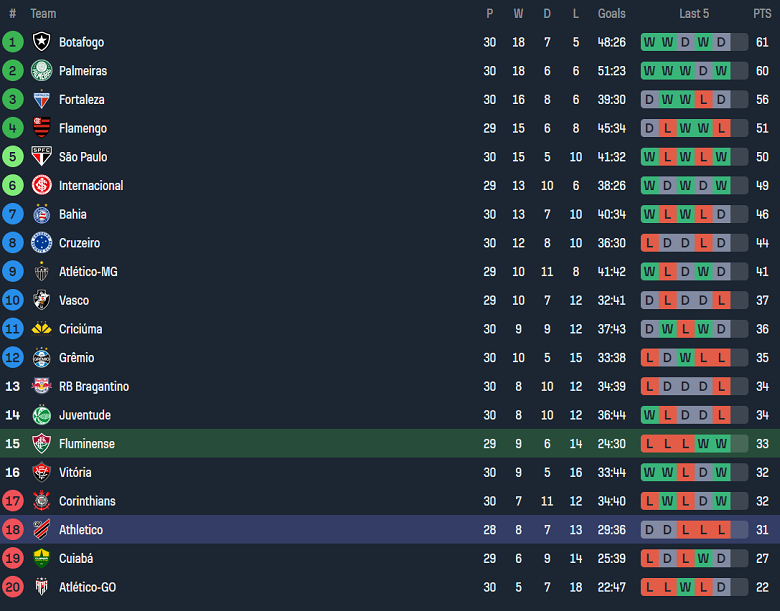Click the Botafogo club crest icon
The width and height of the screenshot is (780, 611).
pos(41,42)
